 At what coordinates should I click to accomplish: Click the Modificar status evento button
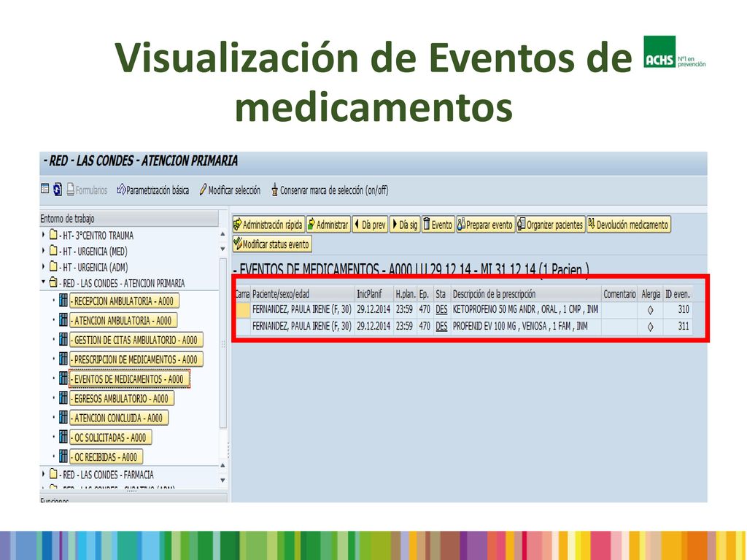(x=272, y=244)
